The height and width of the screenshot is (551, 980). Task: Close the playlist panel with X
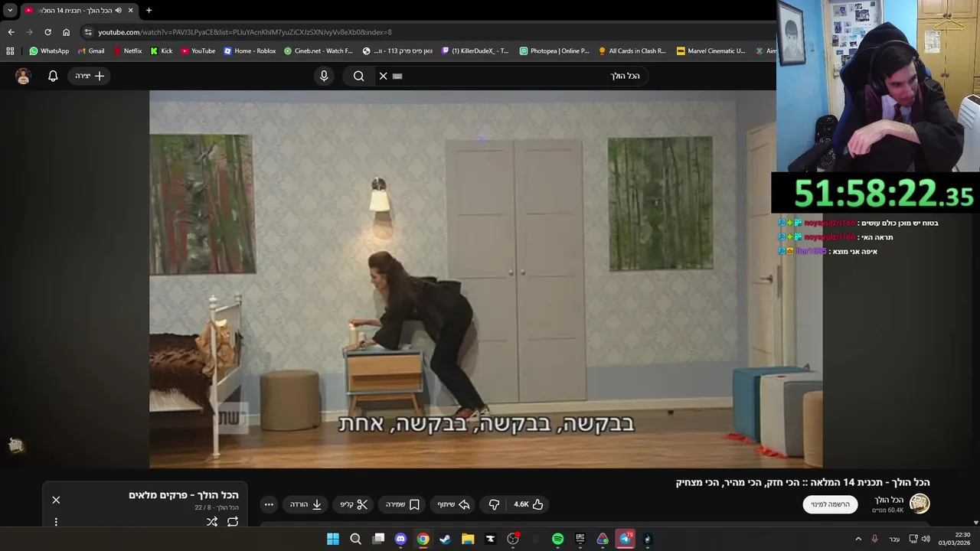pyautogui.click(x=56, y=500)
